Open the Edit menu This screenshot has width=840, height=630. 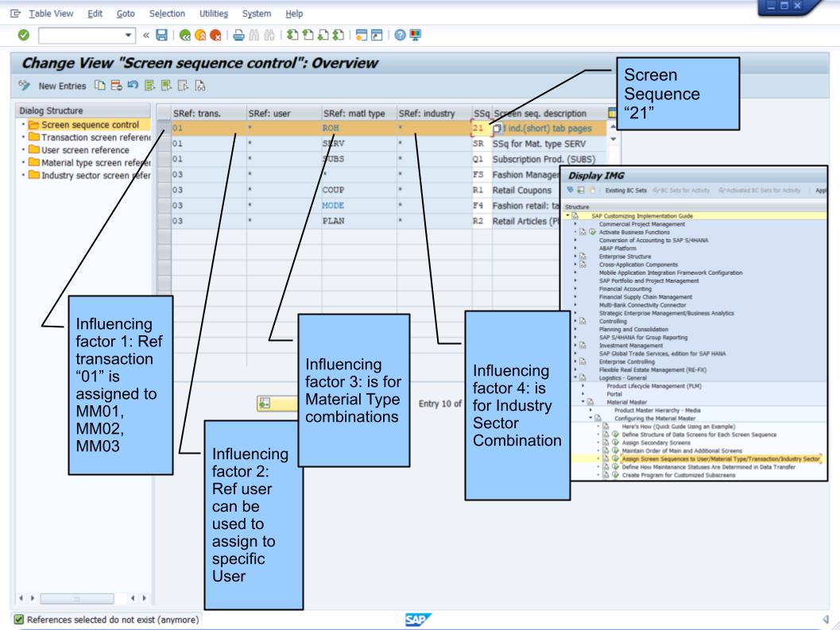pyautogui.click(x=95, y=14)
